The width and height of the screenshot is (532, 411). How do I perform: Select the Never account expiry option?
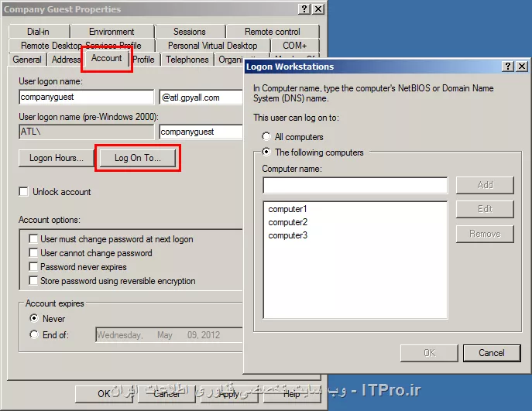34,318
